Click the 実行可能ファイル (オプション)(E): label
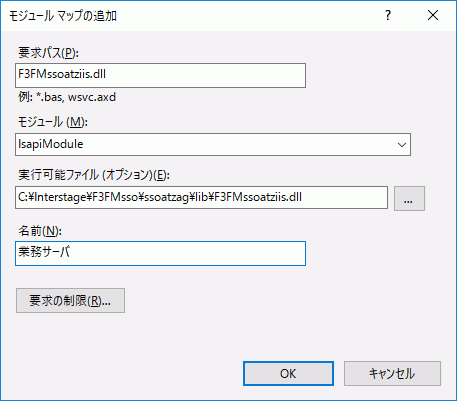The height and width of the screenshot is (401, 457). coord(94,175)
